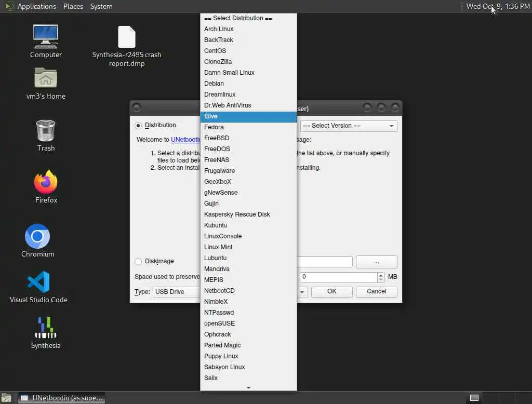Select gNewSense from the list

click(248, 193)
